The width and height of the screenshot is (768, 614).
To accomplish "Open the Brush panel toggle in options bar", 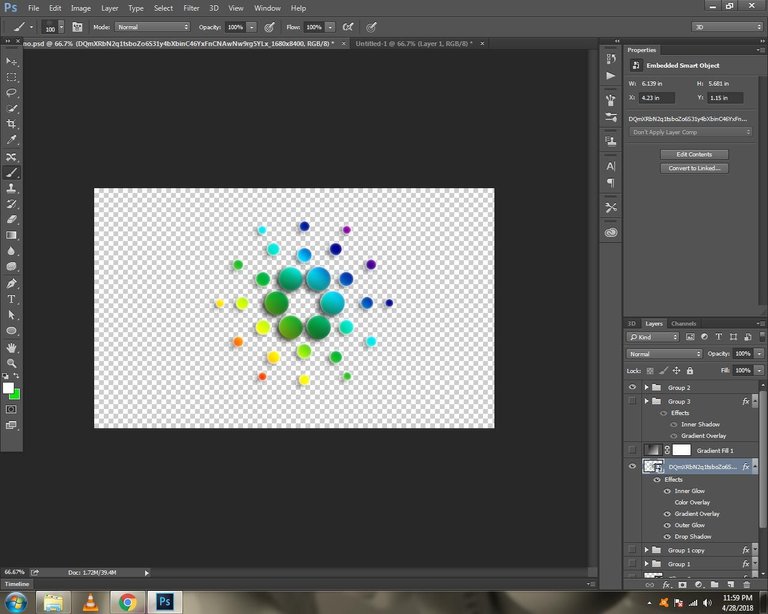I will tap(77, 27).
